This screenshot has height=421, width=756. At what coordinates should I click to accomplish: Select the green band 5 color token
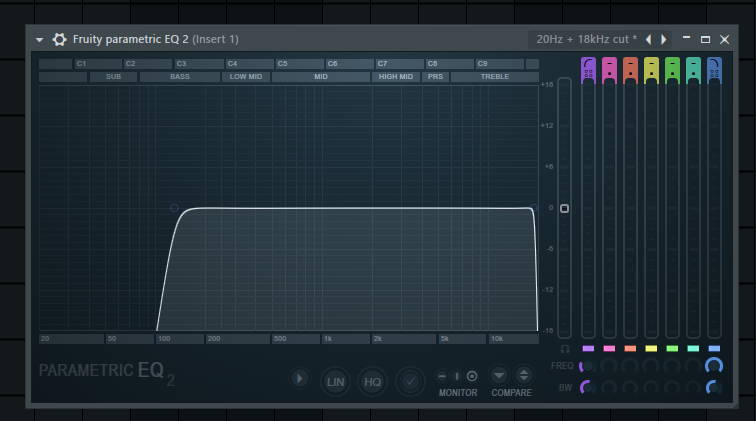(x=672, y=348)
